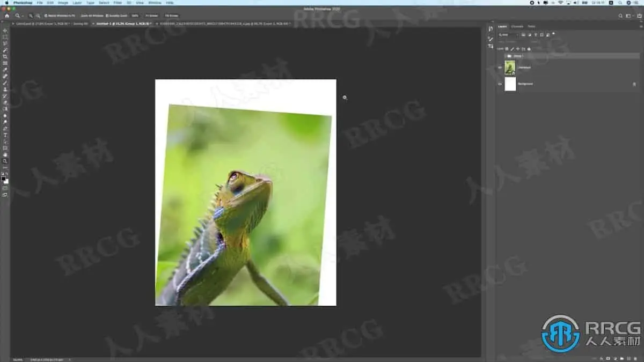
Task: Click the Home icon in options bar
Action: click(x=7, y=16)
